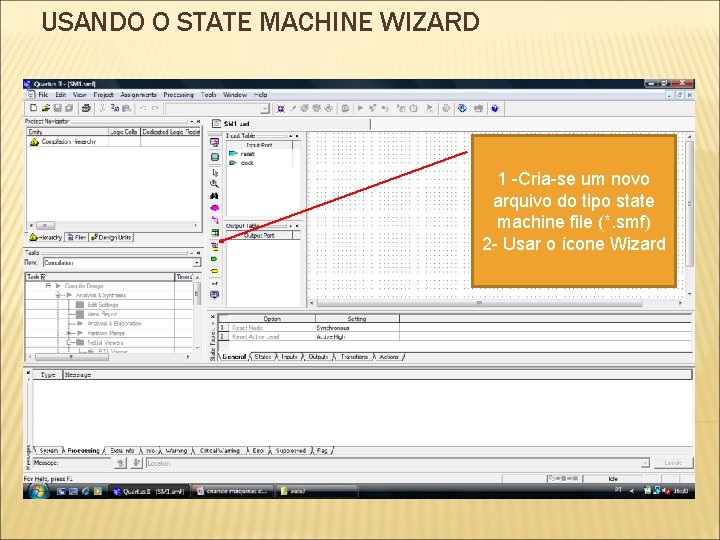The height and width of the screenshot is (540, 720).
Task: Select the clock input port row
Action: pyautogui.click(x=259, y=163)
